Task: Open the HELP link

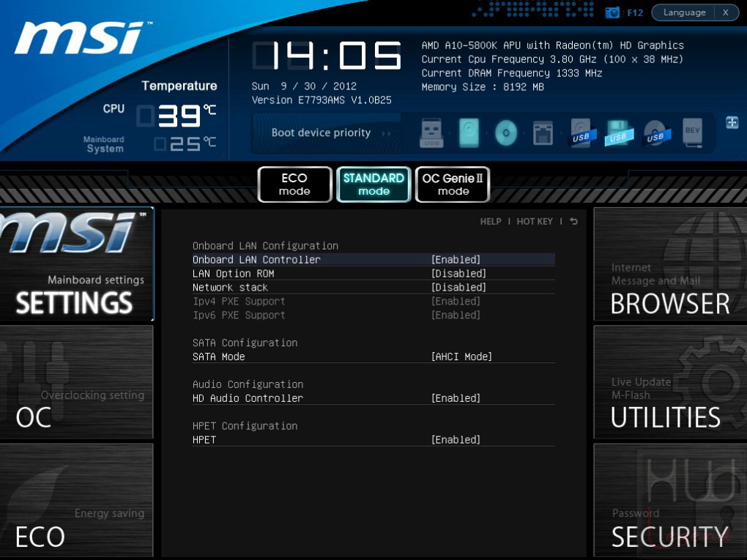Action: (491, 221)
